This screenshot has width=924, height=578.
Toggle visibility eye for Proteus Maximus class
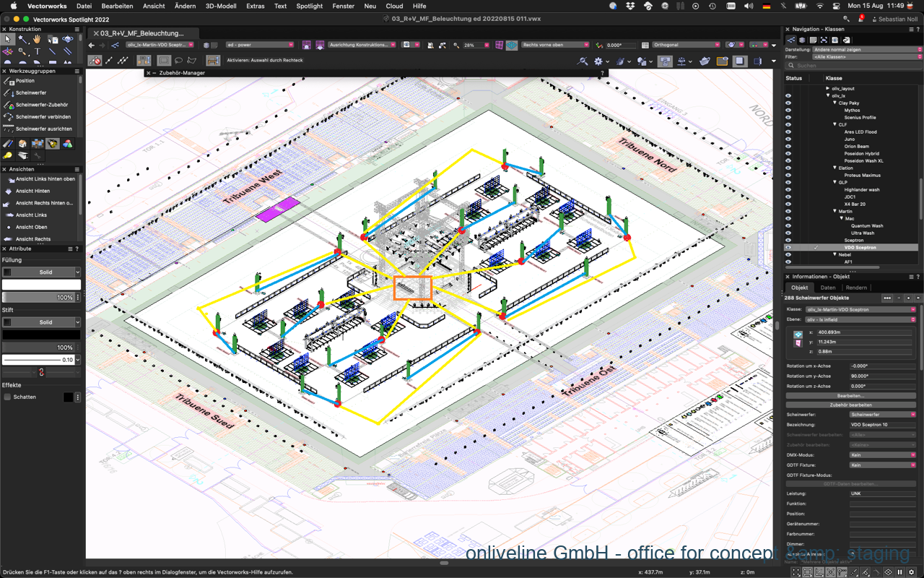tap(788, 175)
